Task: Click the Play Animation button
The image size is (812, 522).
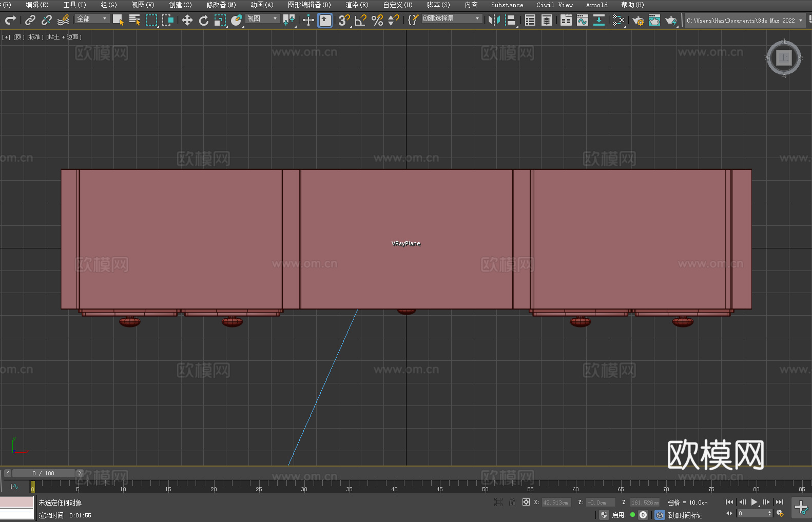Action: tap(754, 502)
